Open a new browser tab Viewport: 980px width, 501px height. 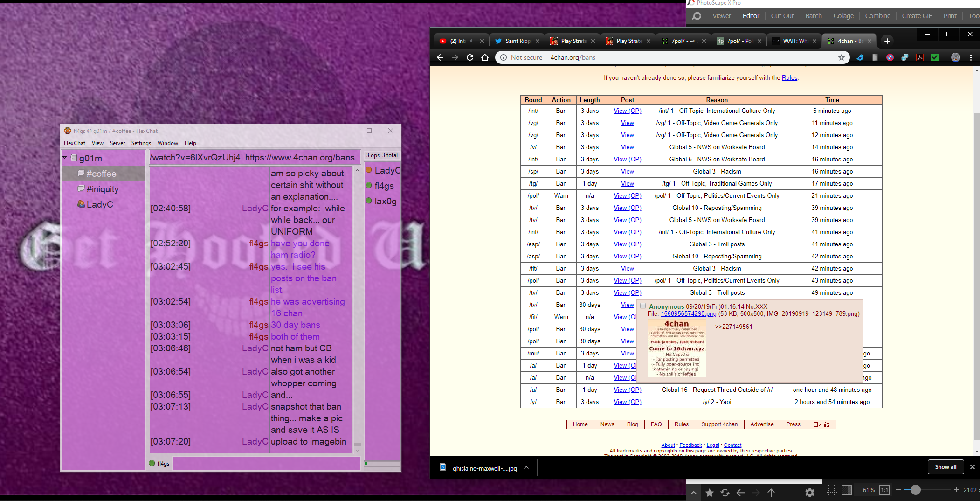click(887, 41)
